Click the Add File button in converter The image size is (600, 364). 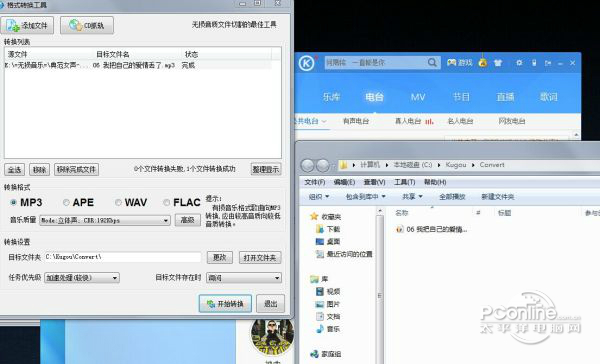[x=27, y=25]
